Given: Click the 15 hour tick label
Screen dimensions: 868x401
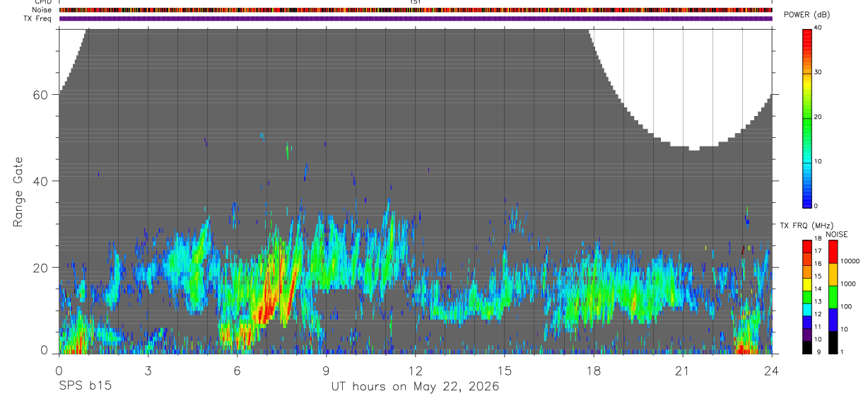Looking at the screenshot, I should click(x=504, y=370).
